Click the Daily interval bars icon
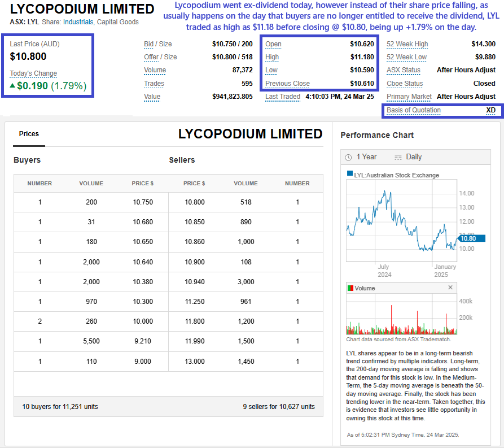Image resolution: width=504 pixels, height=448 pixels. 398,157
